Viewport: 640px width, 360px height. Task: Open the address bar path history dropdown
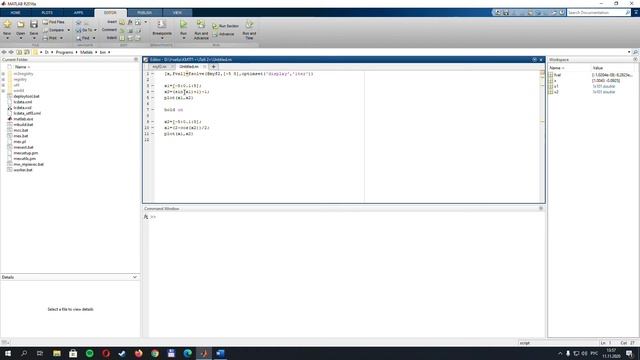click(x=629, y=52)
